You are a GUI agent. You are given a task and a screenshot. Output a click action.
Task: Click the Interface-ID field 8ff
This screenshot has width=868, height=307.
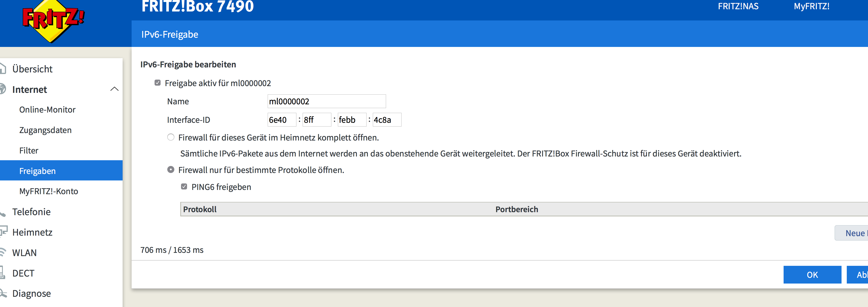317,120
